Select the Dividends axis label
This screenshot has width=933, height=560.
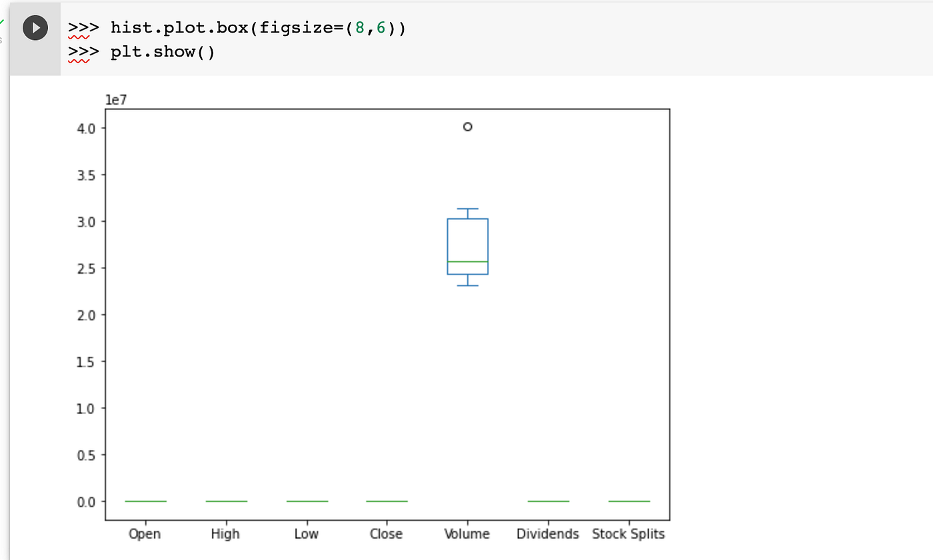pyautogui.click(x=547, y=533)
